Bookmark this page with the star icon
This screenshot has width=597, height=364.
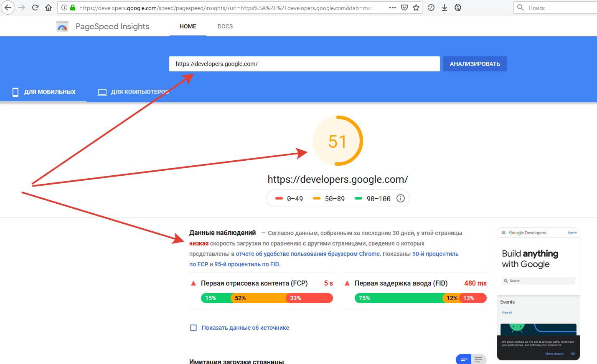coord(416,8)
